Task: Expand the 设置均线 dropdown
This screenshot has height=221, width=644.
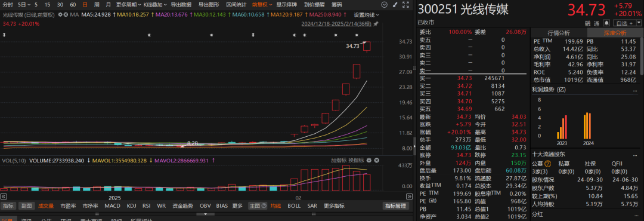Action: (x=367, y=15)
